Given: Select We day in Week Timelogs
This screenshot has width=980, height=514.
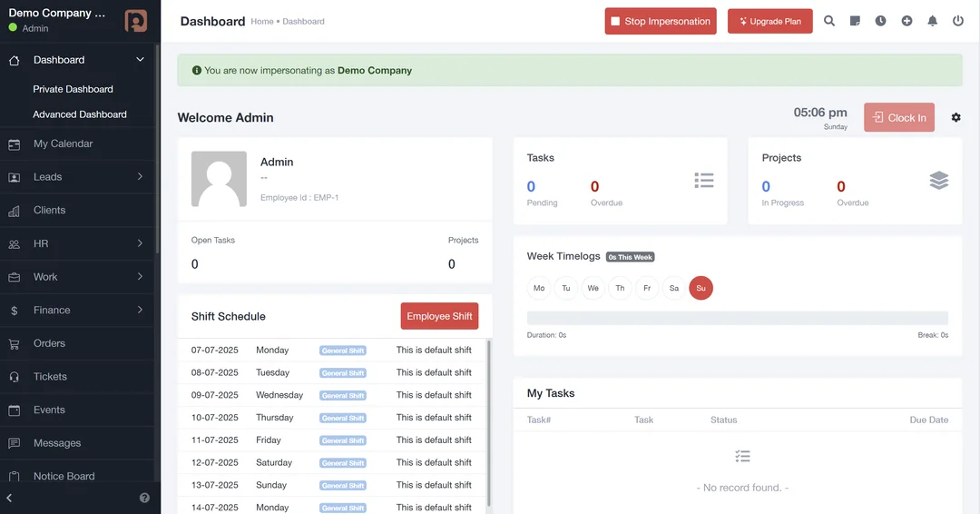Looking at the screenshot, I should 593,288.
